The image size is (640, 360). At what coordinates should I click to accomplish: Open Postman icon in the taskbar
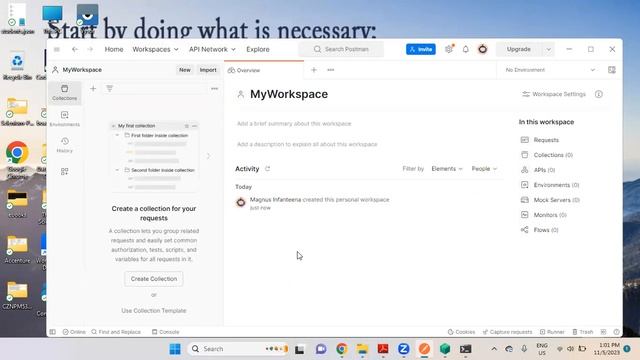click(x=424, y=349)
